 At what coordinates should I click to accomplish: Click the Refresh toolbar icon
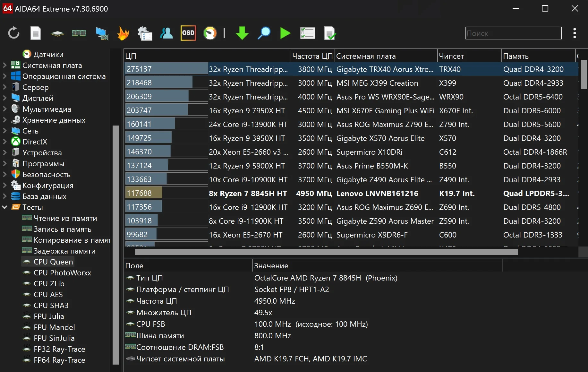point(14,33)
